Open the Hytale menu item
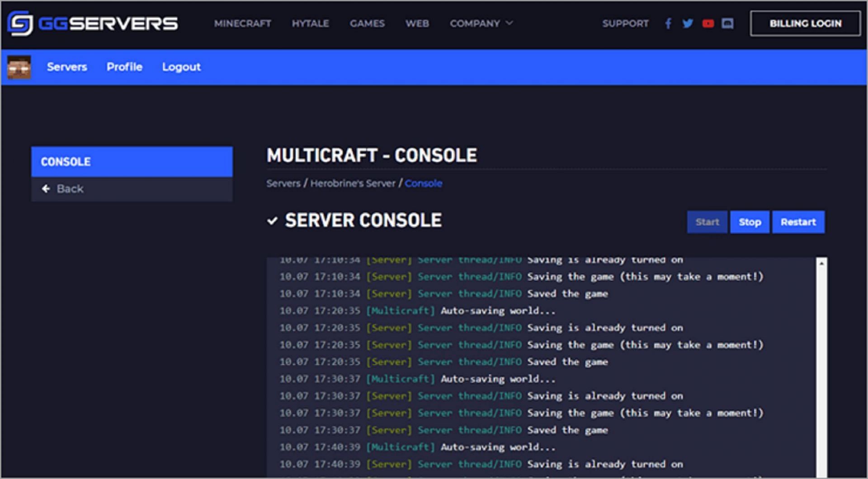868x479 pixels. (x=310, y=24)
